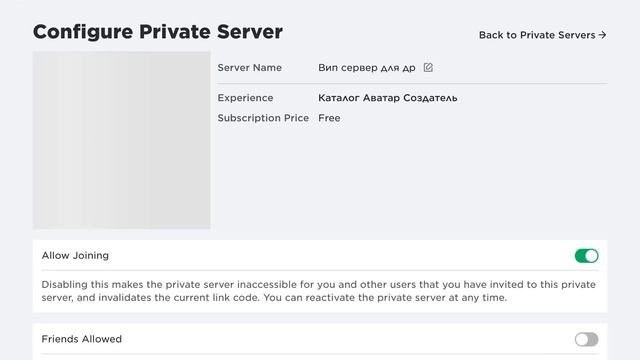Click the Free subscription price value
This screenshot has width=640, height=360.
pos(329,118)
